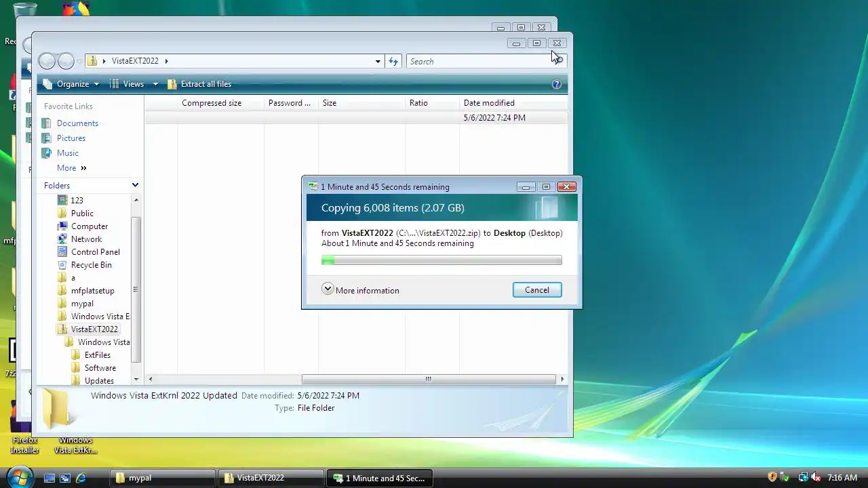Screen dimensions: 868x488
Task: Open the Help question mark icon
Action: click(x=557, y=84)
